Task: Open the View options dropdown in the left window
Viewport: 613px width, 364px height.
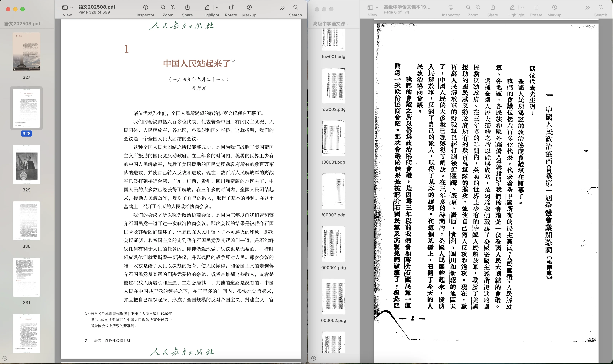Action: (71, 7)
